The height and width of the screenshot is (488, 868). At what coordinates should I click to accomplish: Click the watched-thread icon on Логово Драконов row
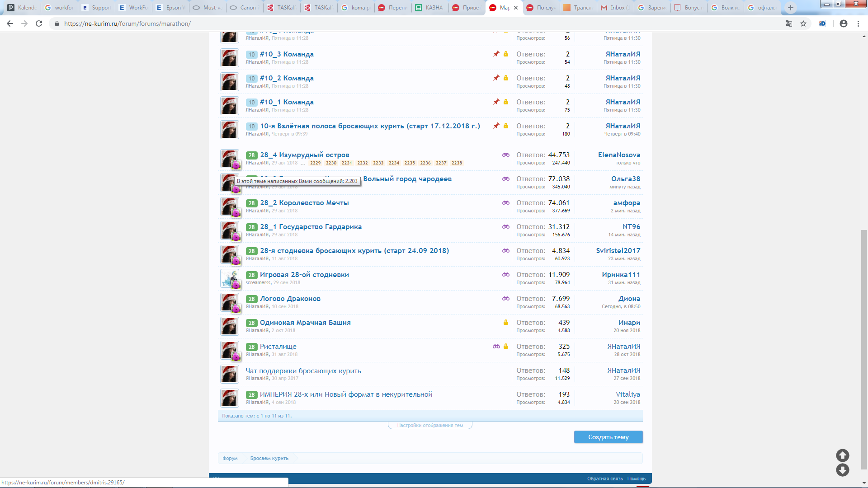coord(505,299)
